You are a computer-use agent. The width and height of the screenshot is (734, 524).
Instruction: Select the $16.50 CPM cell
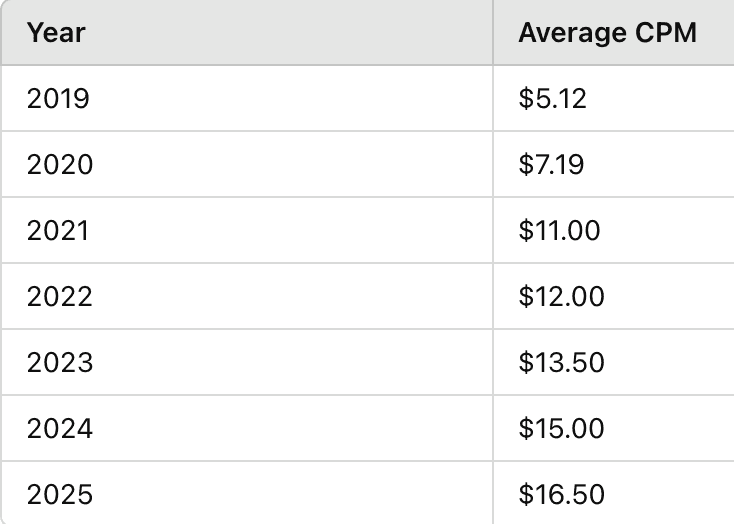point(561,494)
